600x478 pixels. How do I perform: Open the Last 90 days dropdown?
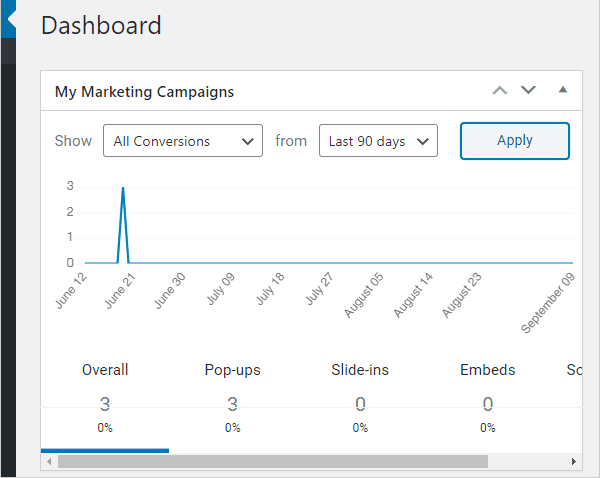pyautogui.click(x=378, y=141)
